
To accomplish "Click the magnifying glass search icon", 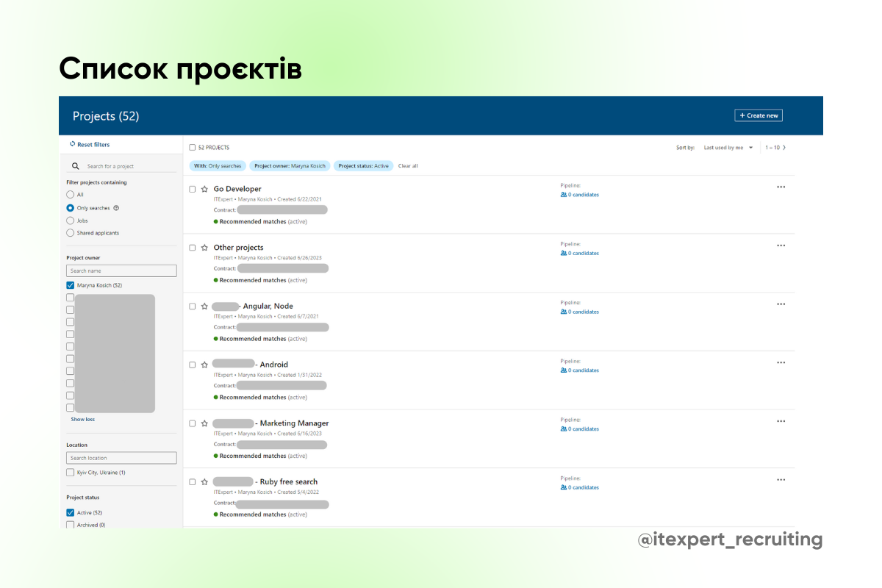I will click(x=76, y=165).
